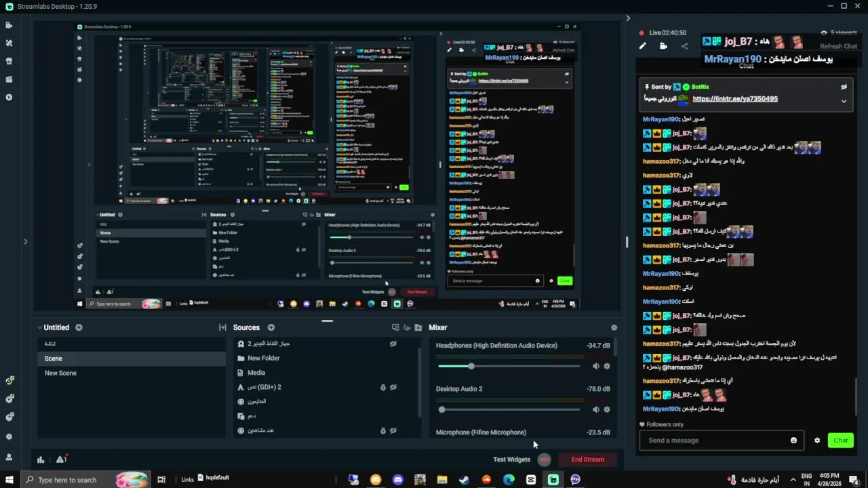868x488 pixels.
Task: Mute Desktop Audio 2
Action: [x=595, y=409]
